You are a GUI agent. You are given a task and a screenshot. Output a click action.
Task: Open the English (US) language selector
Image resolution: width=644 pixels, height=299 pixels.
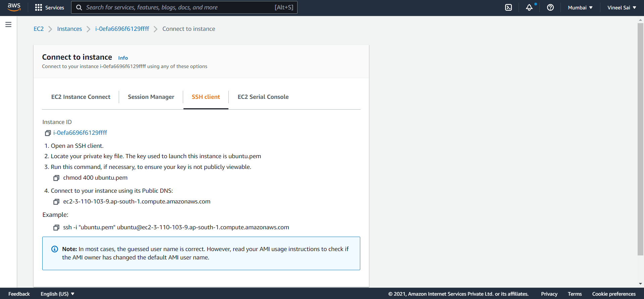[57, 294]
